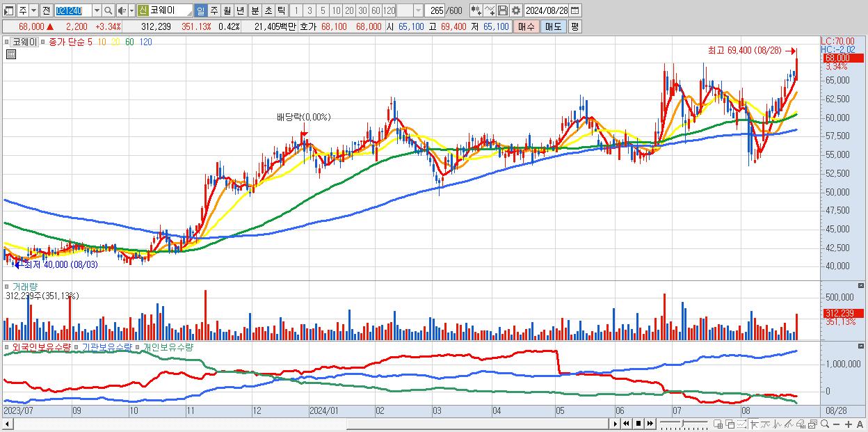The height and width of the screenshot is (432, 868).
Task: Click the zoom slider in the bottom bar
Action: (683, 424)
